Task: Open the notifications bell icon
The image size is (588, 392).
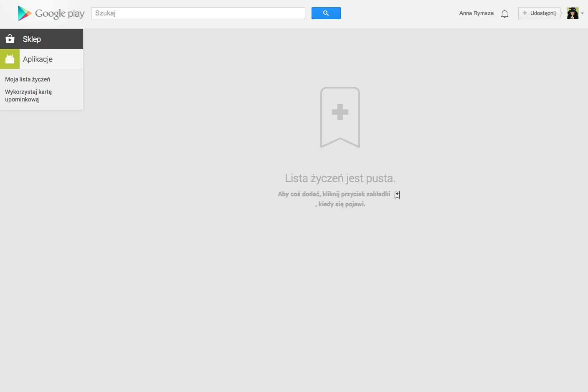Action: 504,14
